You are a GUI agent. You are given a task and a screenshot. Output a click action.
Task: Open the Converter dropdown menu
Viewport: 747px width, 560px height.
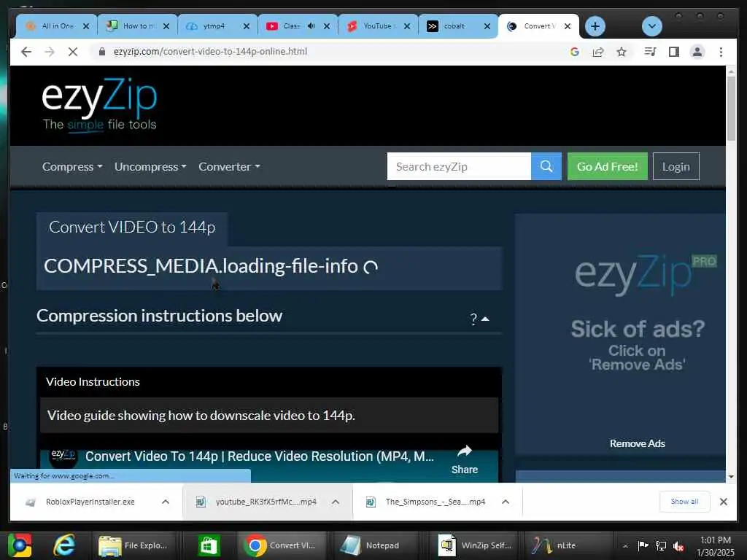coord(229,167)
